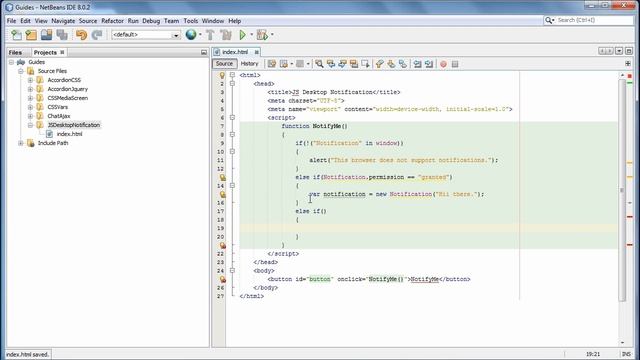
Task: Open the Source menu in the menu bar
Action: [88, 21]
